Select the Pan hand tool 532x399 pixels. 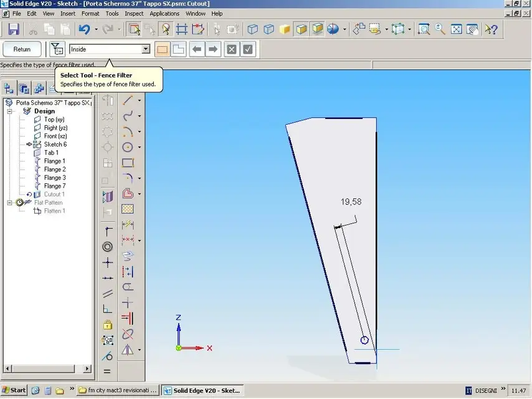click(472, 29)
